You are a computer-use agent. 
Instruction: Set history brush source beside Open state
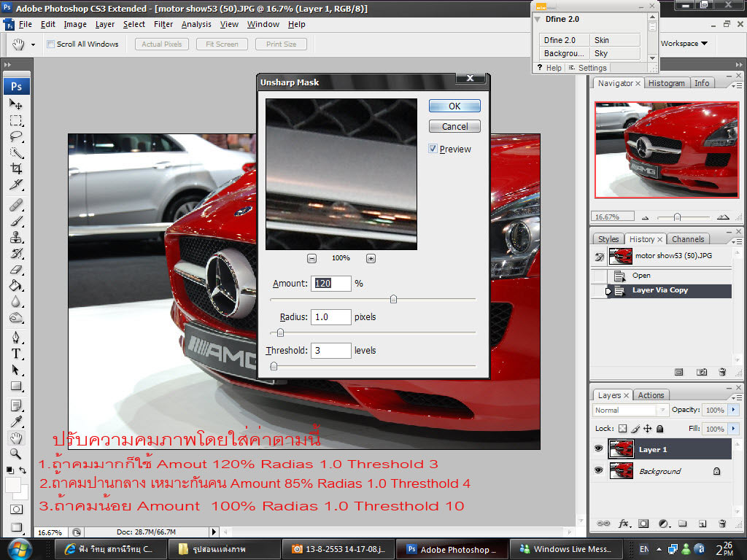600,275
